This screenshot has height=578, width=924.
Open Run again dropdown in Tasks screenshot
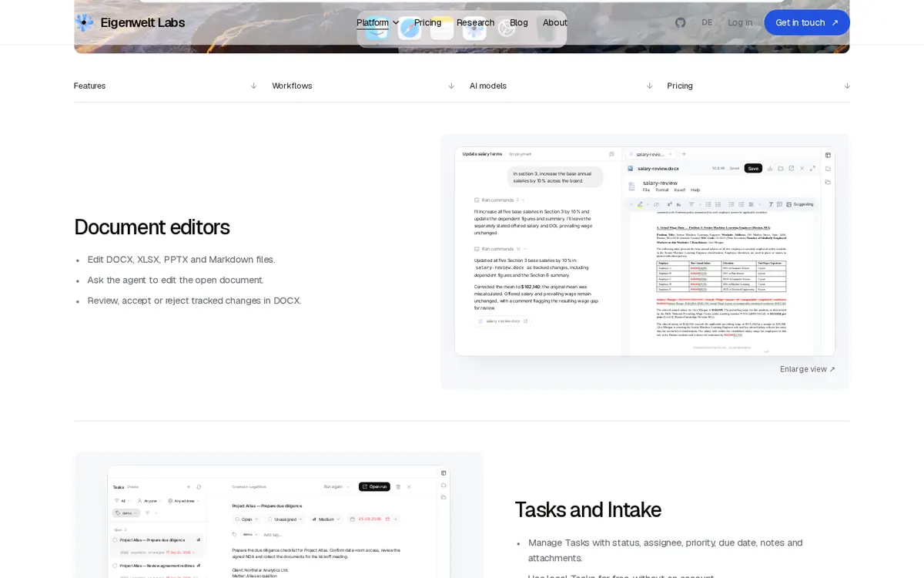(336, 487)
